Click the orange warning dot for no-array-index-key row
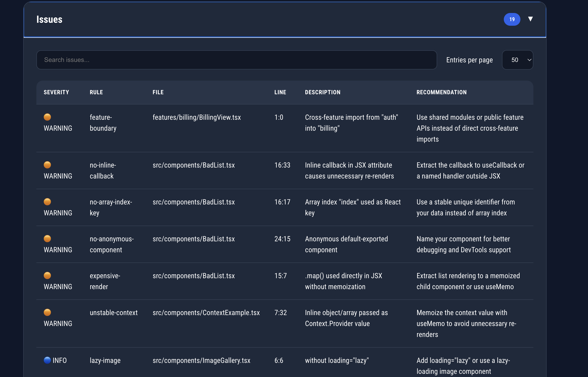 [48, 202]
